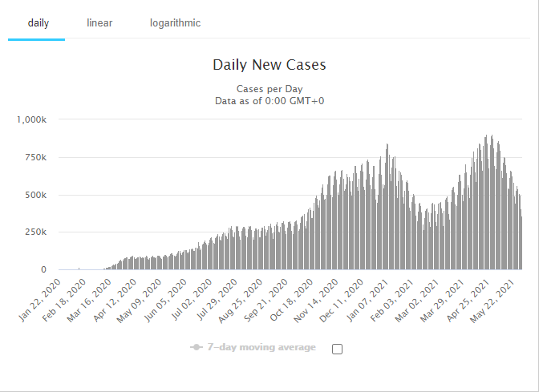Click the Jul 02, 2020 date label
Screen dimensions: 539x392
tap(191, 300)
